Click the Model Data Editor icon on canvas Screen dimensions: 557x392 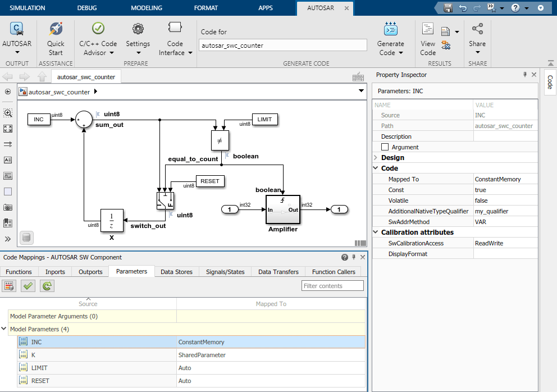26,238
